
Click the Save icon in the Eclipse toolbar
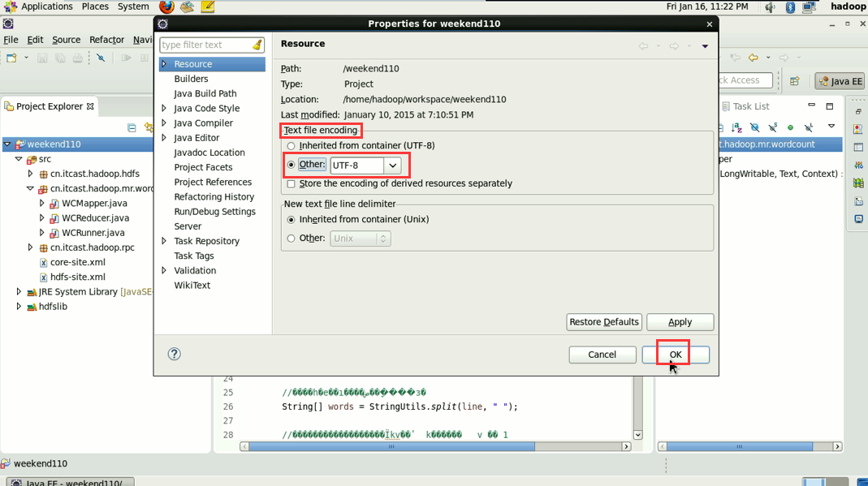point(42,58)
